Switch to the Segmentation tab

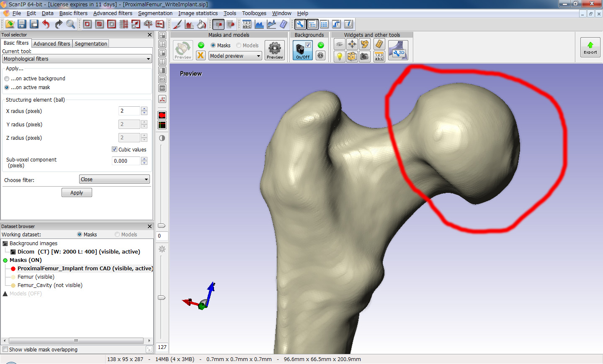coord(91,44)
